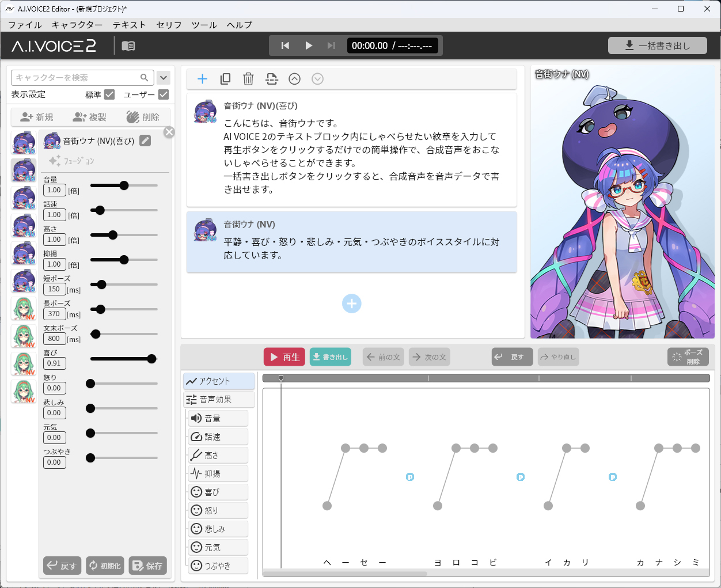Screen dimensions: 721x588
Task: Click the pause marker after ヘーセー
Action: [410, 477]
